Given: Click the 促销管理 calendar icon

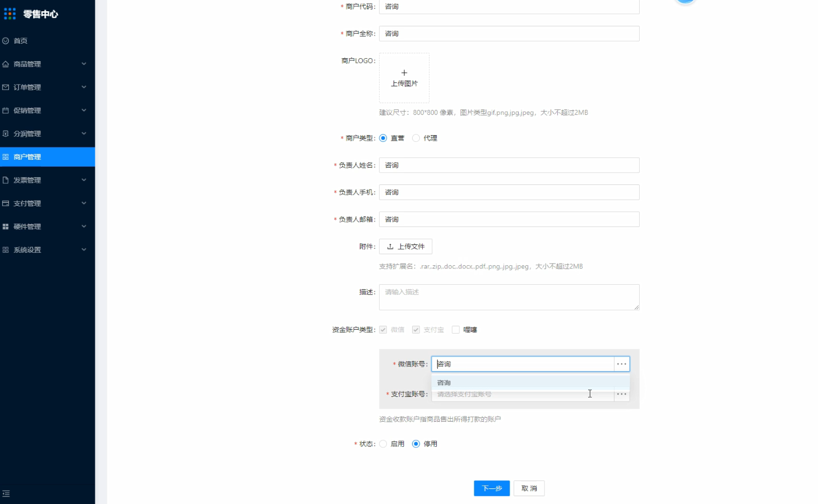Looking at the screenshot, I should coord(6,110).
